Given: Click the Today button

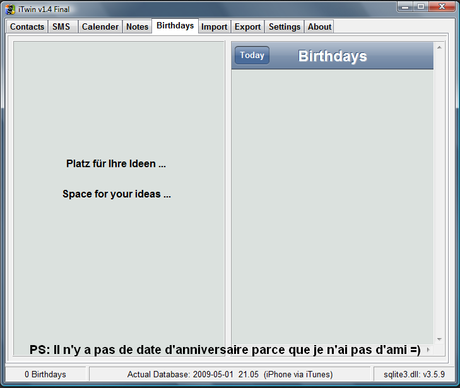Looking at the screenshot, I should click(252, 55).
